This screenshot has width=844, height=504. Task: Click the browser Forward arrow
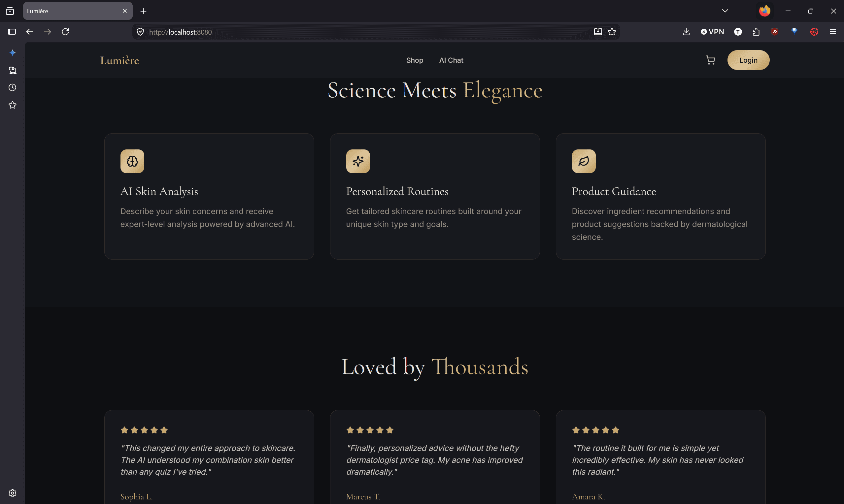pyautogui.click(x=48, y=32)
